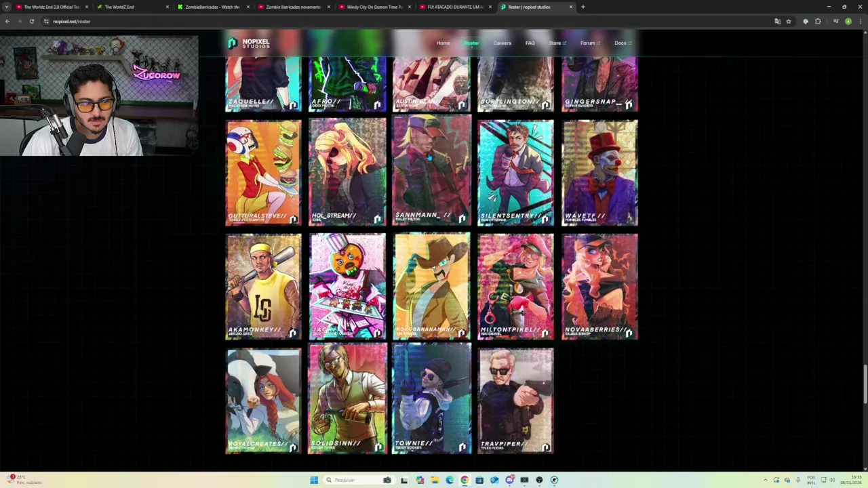Open the TravPiper roster card
This screenshot has height=488, width=868.
pyautogui.click(x=515, y=401)
